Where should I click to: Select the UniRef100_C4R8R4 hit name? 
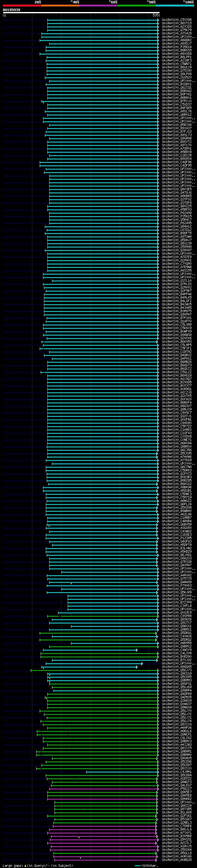[x=177, y=521]
